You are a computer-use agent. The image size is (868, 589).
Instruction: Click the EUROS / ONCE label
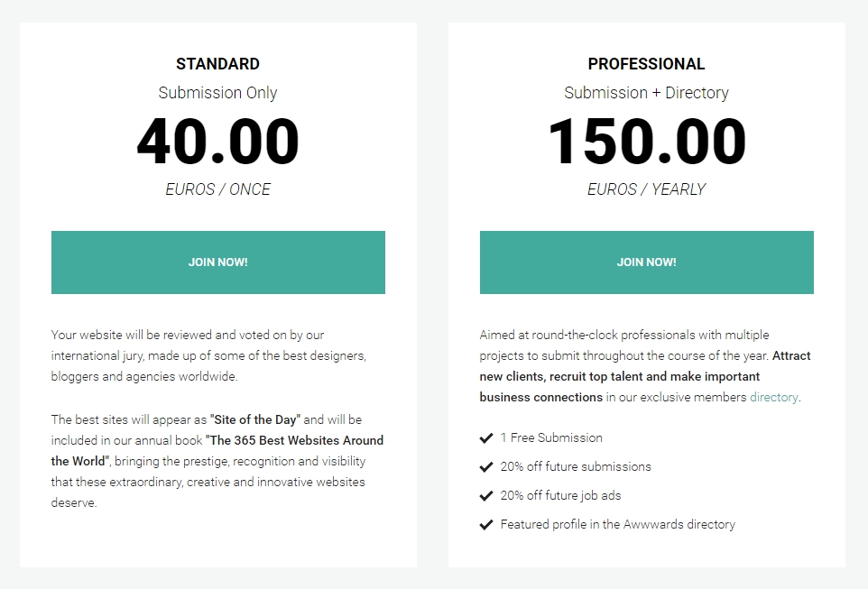click(x=217, y=189)
